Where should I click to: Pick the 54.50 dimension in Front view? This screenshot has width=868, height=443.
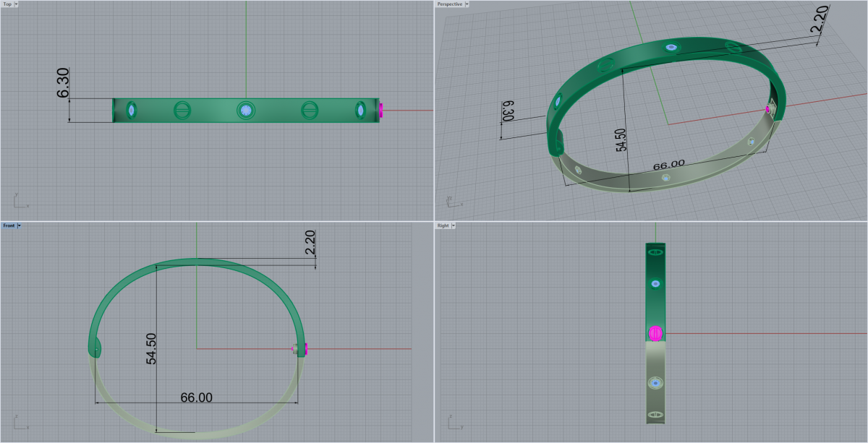(x=152, y=350)
